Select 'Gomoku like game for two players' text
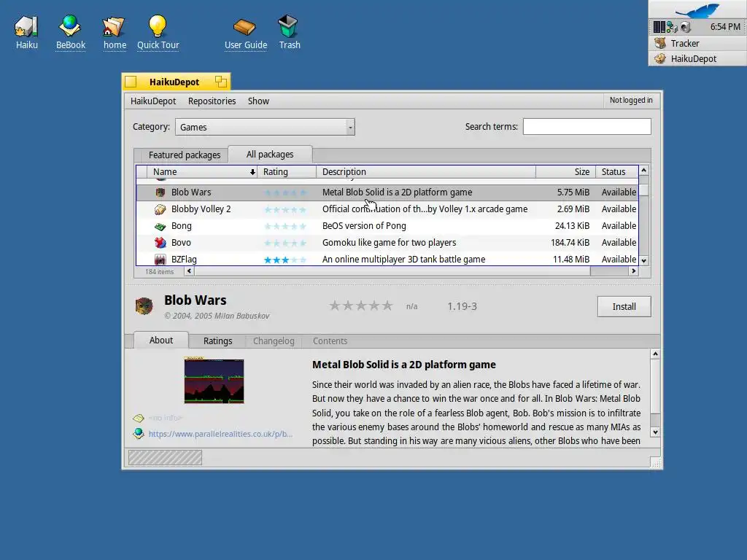 coord(389,242)
